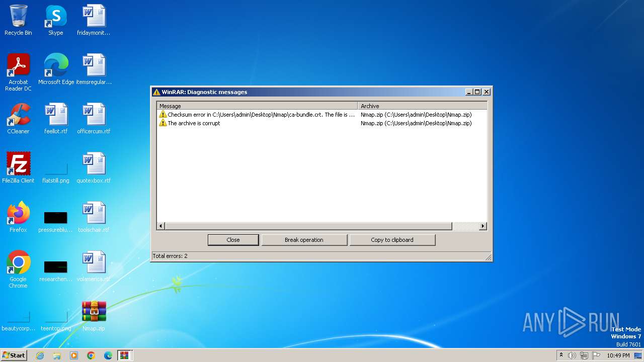Open Windows Explorer folder on taskbar
Screen dimensions: 644x362
click(x=57, y=355)
